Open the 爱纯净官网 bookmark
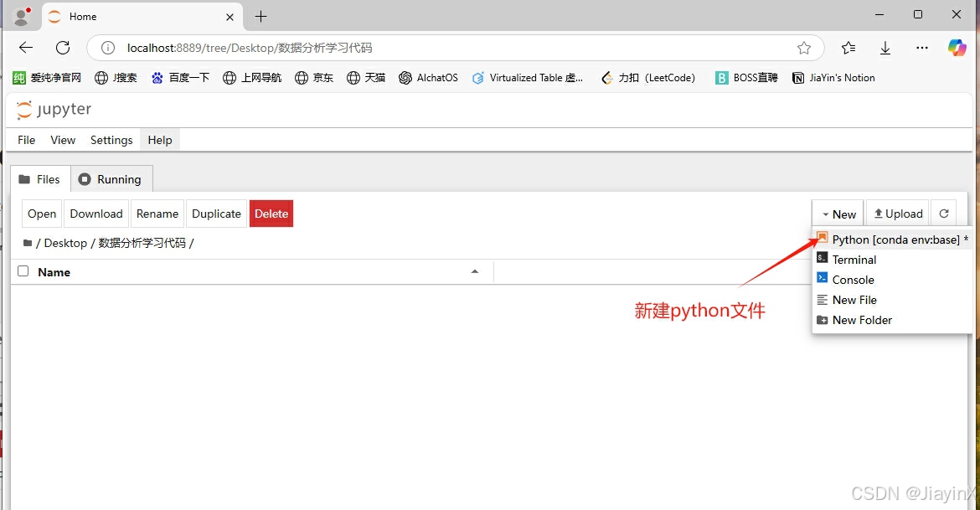This screenshot has height=510, width=980. (47, 78)
